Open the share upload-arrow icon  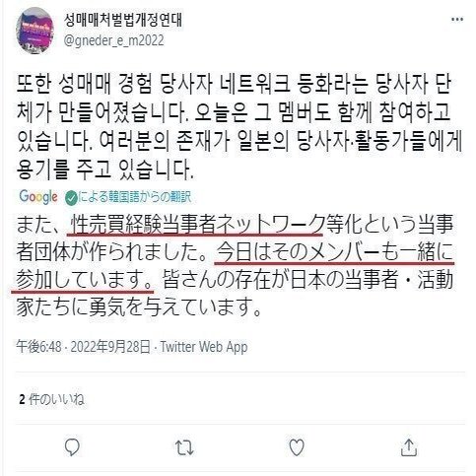coord(409,447)
